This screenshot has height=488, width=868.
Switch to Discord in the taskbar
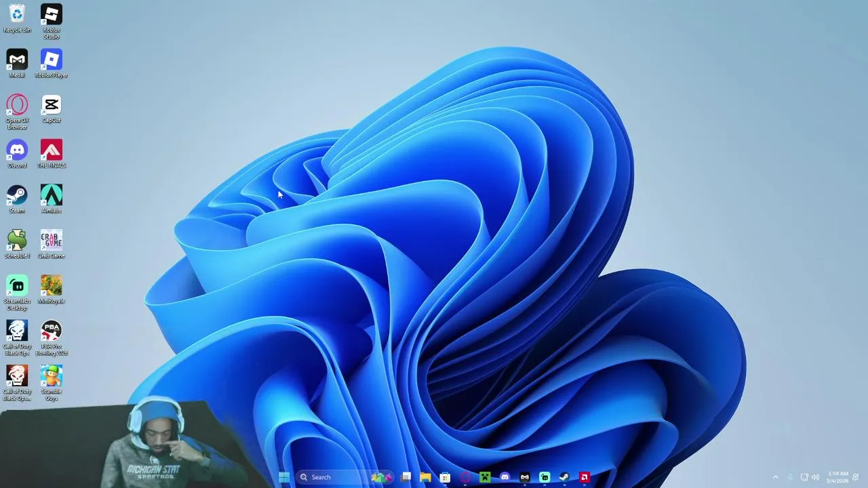coord(505,477)
